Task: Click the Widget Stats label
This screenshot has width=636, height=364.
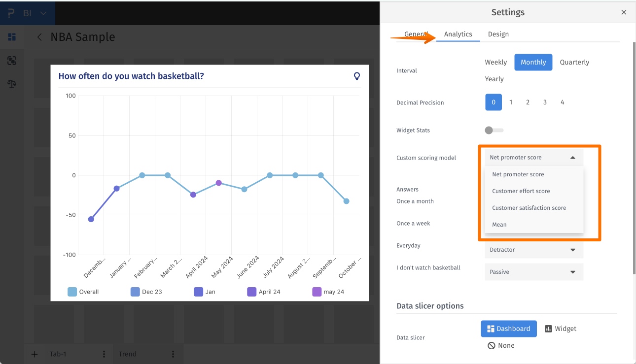Action: 413,131
